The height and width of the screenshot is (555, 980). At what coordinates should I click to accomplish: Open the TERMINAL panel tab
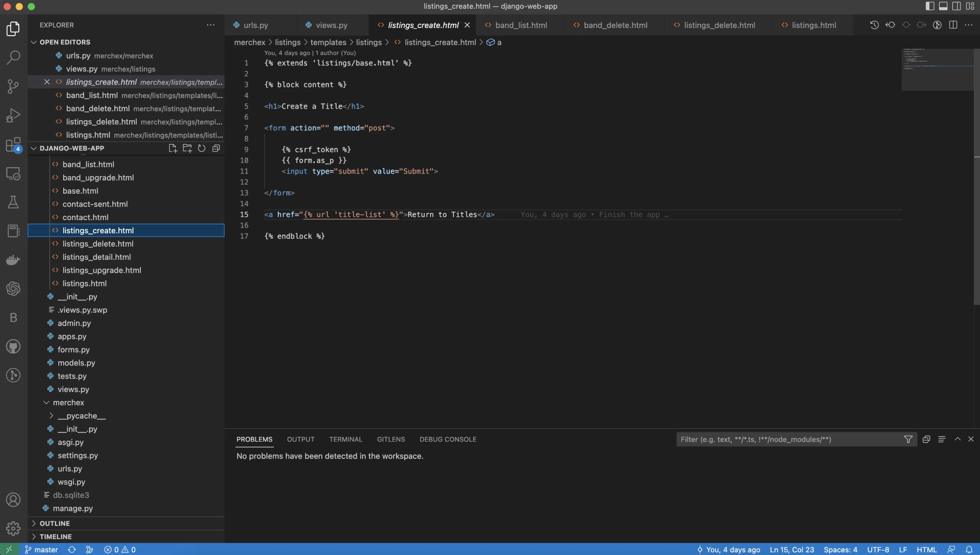346,439
